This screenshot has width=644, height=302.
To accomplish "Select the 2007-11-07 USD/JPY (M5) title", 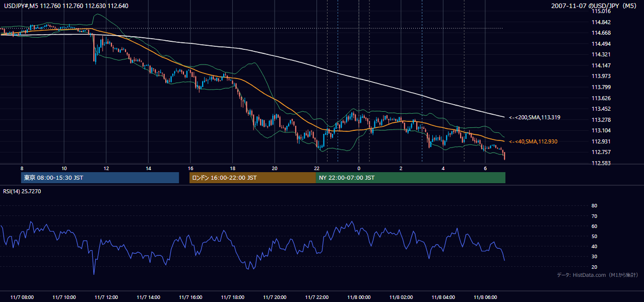I will 595,6.
